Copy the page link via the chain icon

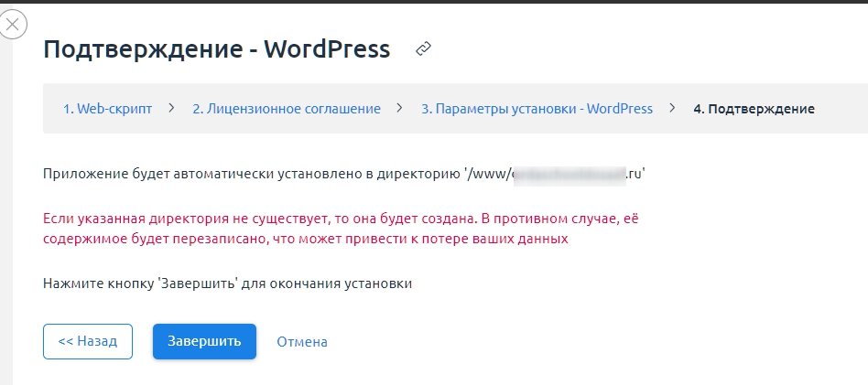click(424, 48)
